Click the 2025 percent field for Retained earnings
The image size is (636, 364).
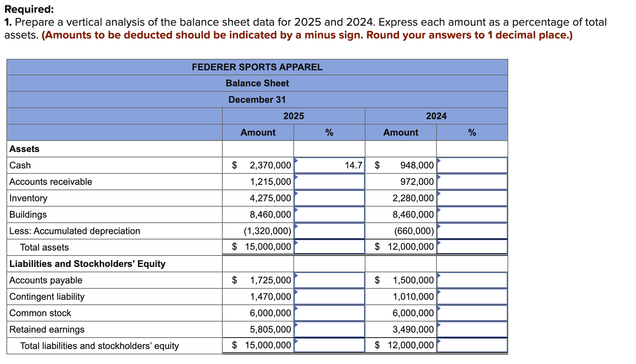329,329
